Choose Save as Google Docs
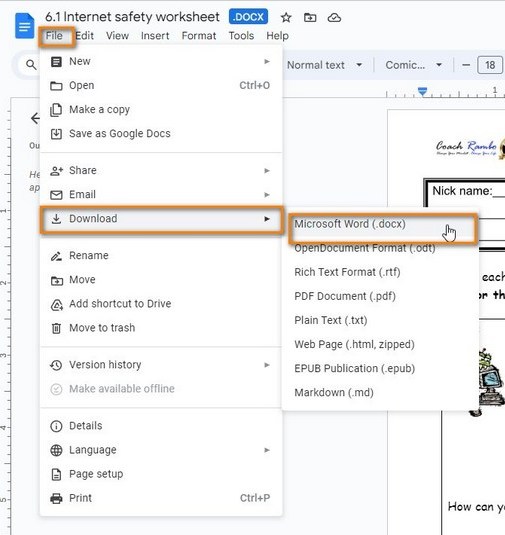This screenshot has height=535, width=505. tap(161, 133)
